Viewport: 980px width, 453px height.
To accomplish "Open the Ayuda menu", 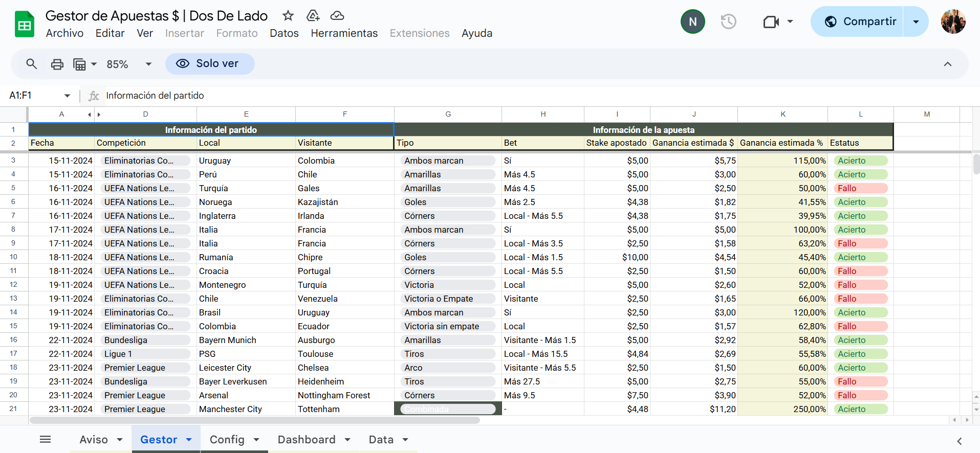I will tap(477, 33).
